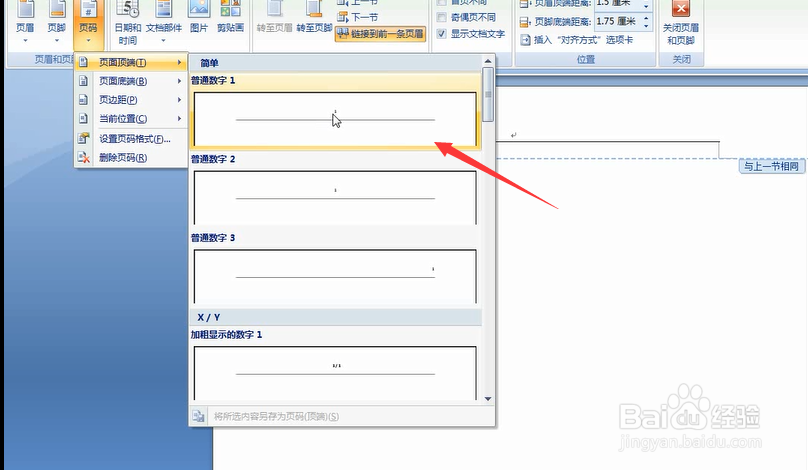The height and width of the screenshot is (470, 808).
Task: Click gallery scrollbar up arrow
Action: 487,61
